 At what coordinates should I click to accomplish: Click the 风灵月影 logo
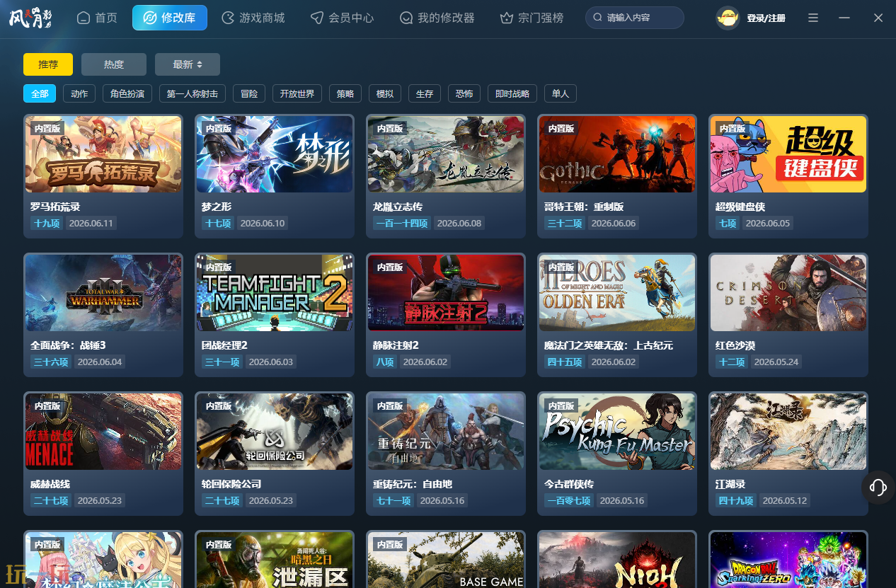30,18
